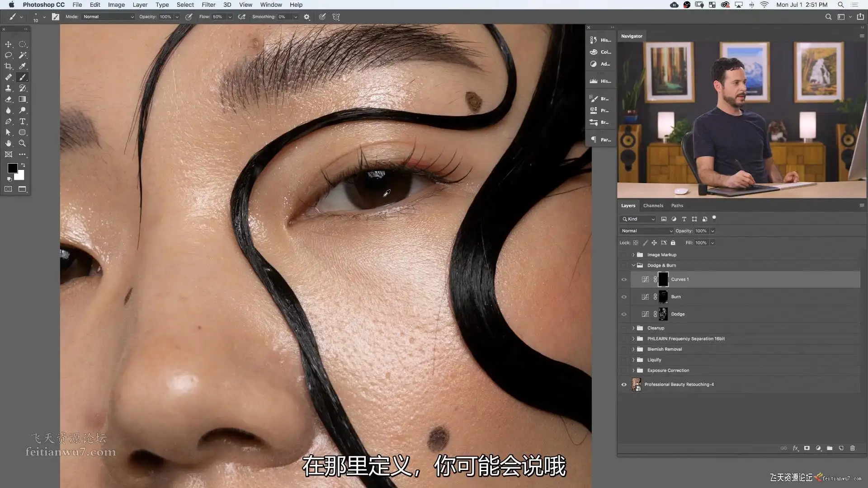Select the Crop tool
The width and height of the screenshot is (868, 488).
tap(8, 66)
